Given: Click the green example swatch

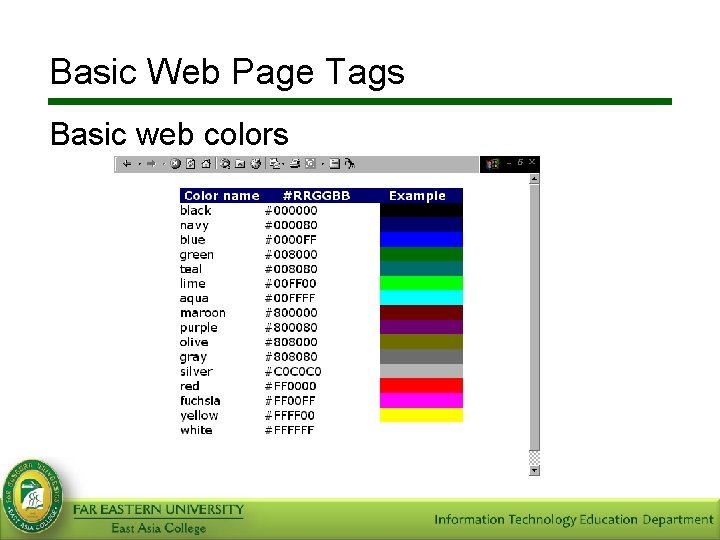Looking at the screenshot, I should point(421,254).
